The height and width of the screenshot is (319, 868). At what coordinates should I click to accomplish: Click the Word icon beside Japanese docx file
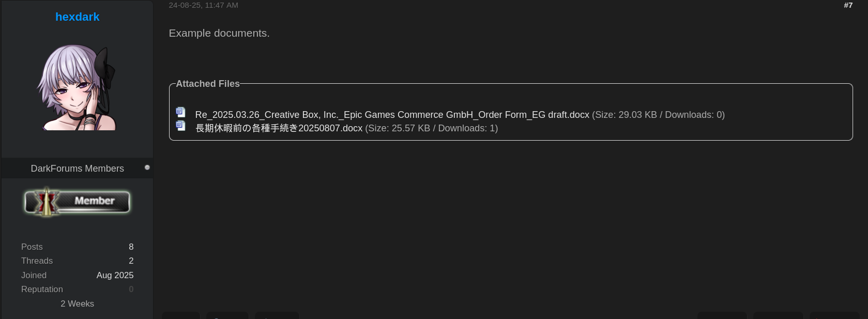coord(180,126)
